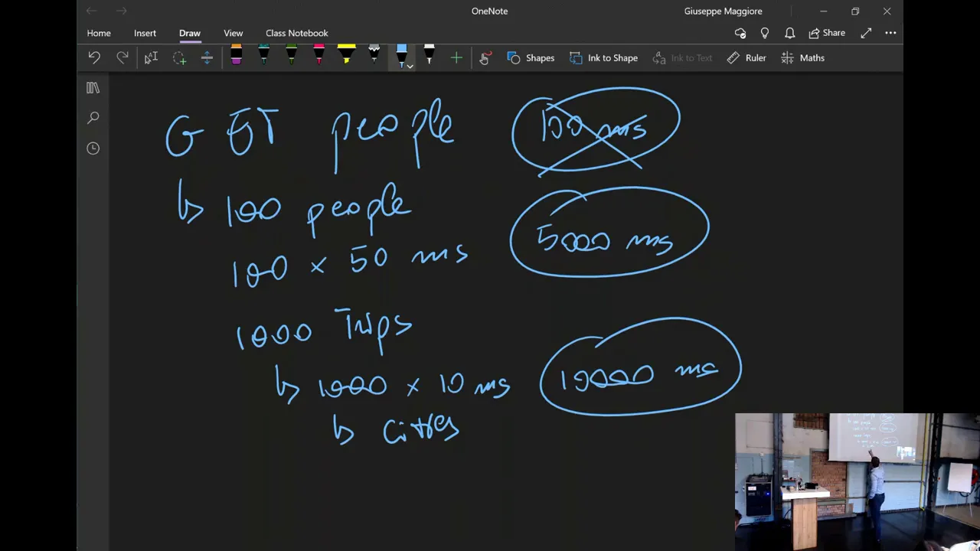Open the sidebar search
Image resolution: width=980 pixels, height=551 pixels.
pos(93,118)
